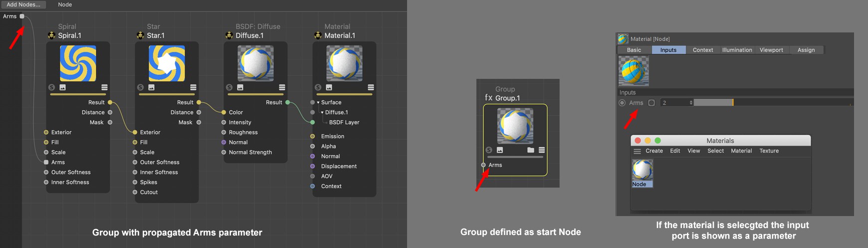Collapse the Surface group in Material.1
868x248 pixels.
(x=318, y=102)
